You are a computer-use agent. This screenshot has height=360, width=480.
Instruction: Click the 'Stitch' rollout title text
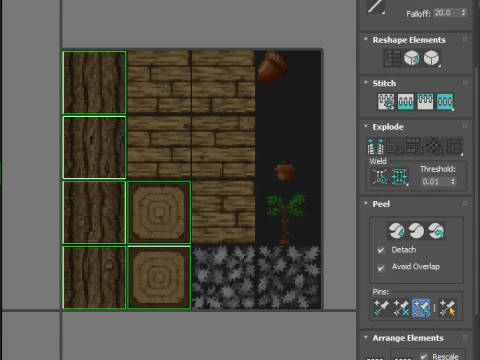click(x=384, y=83)
